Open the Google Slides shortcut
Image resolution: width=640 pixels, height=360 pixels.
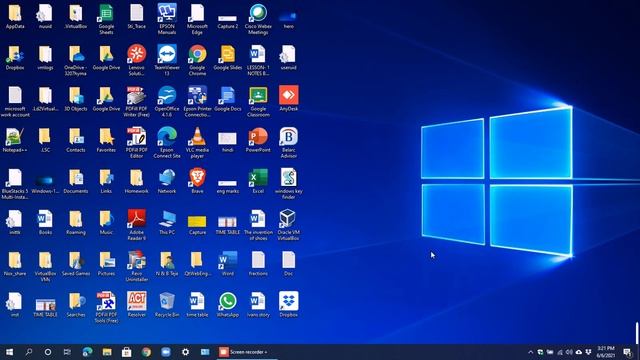tap(228, 57)
